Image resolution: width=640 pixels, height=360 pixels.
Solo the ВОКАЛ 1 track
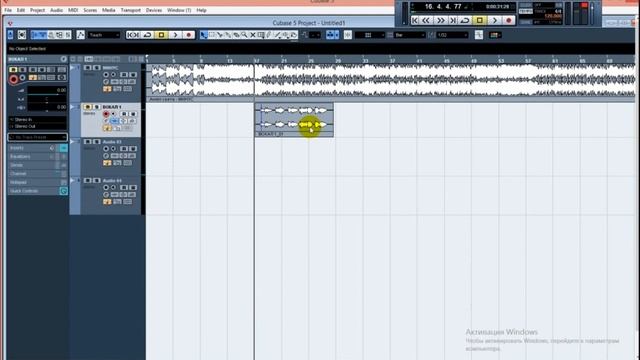pos(96,107)
